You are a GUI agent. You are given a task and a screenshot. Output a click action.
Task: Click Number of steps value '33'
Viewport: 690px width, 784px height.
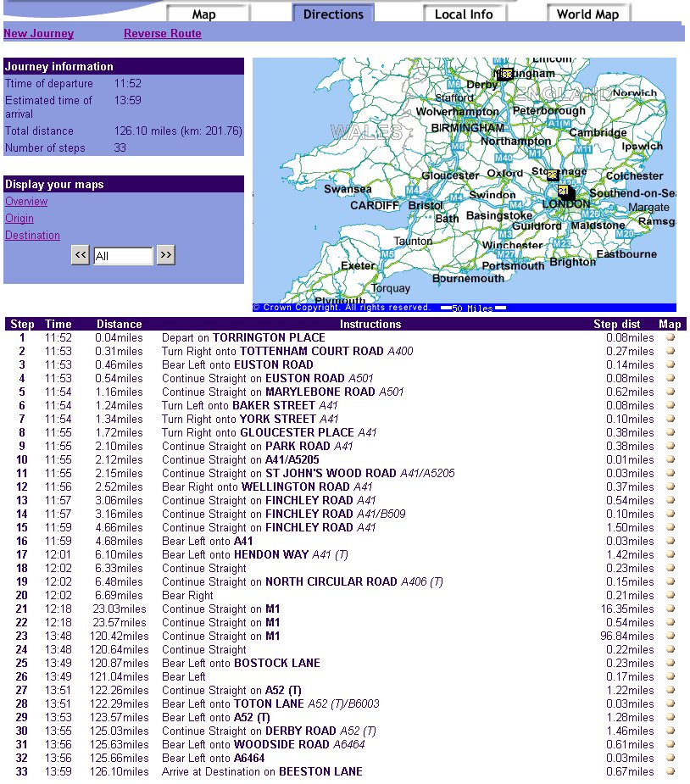[120, 148]
